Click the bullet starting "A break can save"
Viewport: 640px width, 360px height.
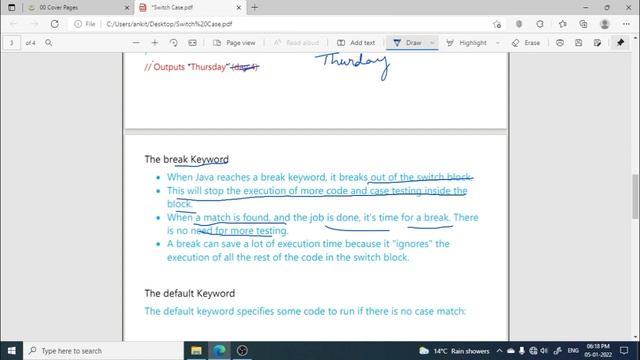(x=308, y=251)
